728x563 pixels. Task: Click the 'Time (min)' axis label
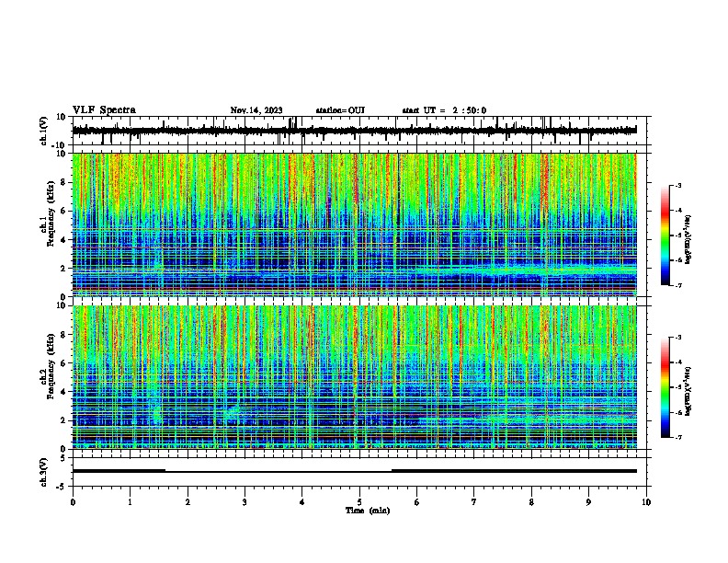368,511
